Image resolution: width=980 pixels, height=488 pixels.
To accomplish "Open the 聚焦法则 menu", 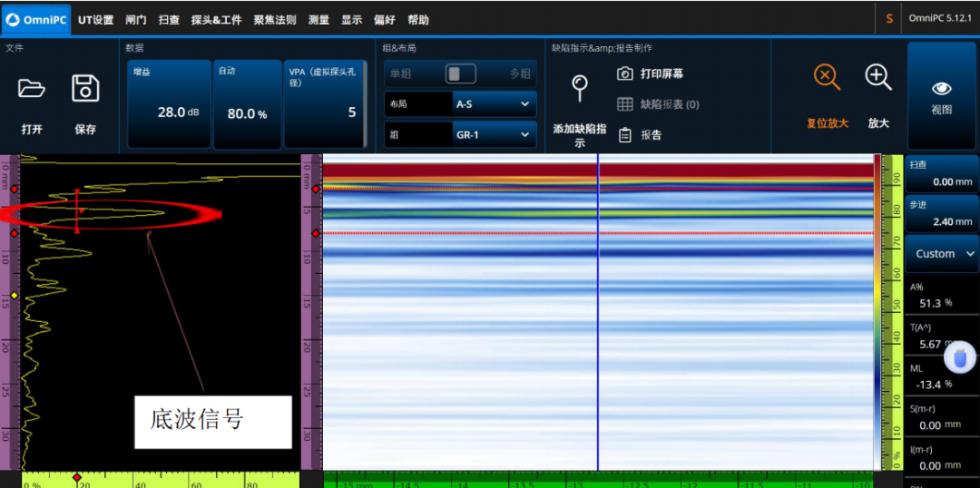I will coord(274,20).
